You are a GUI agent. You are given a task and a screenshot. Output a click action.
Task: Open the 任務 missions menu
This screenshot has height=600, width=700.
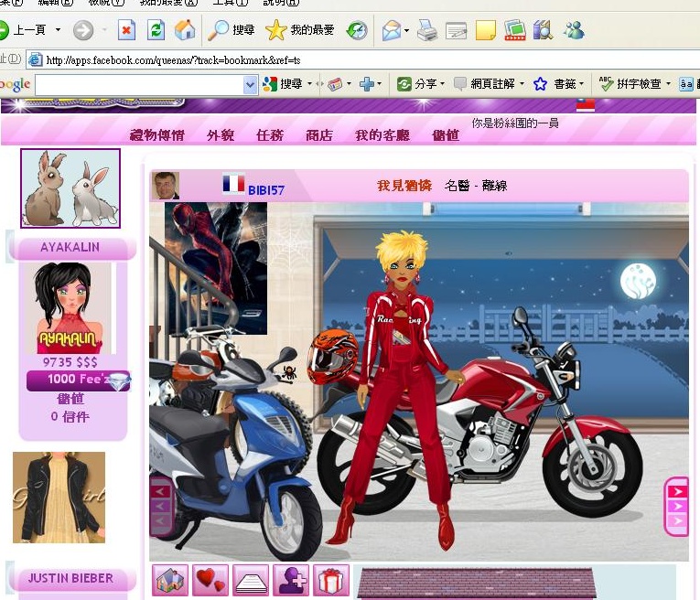coord(270,134)
